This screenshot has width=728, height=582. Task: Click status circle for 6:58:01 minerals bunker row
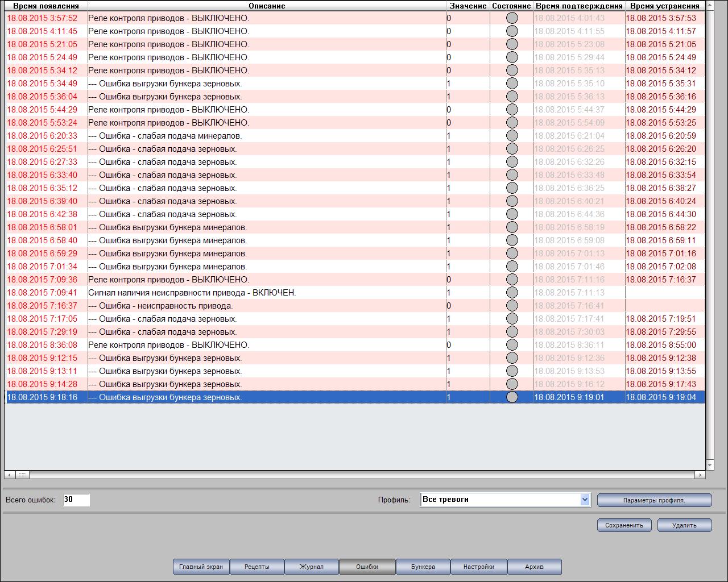pos(512,227)
